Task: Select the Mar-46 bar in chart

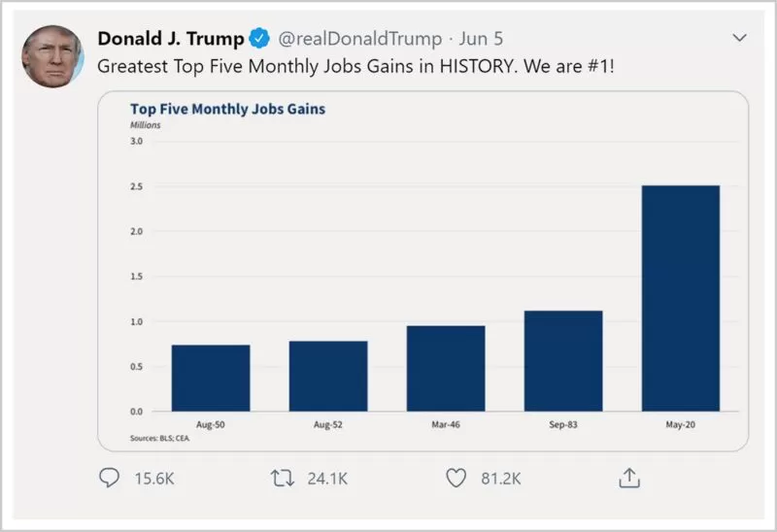Action: click(446, 368)
